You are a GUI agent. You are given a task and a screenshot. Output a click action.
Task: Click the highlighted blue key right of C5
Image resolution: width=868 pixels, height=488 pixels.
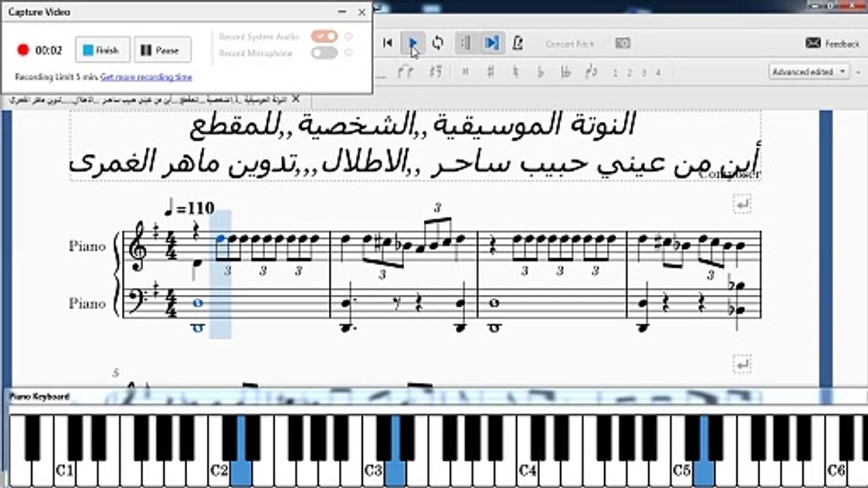(x=704, y=471)
